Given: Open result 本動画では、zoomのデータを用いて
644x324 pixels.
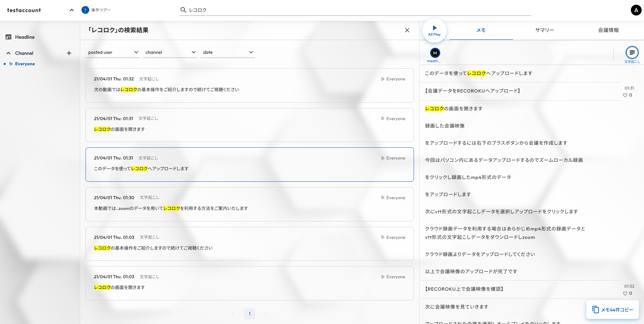Looking at the screenshot, I should click(250, 204).
